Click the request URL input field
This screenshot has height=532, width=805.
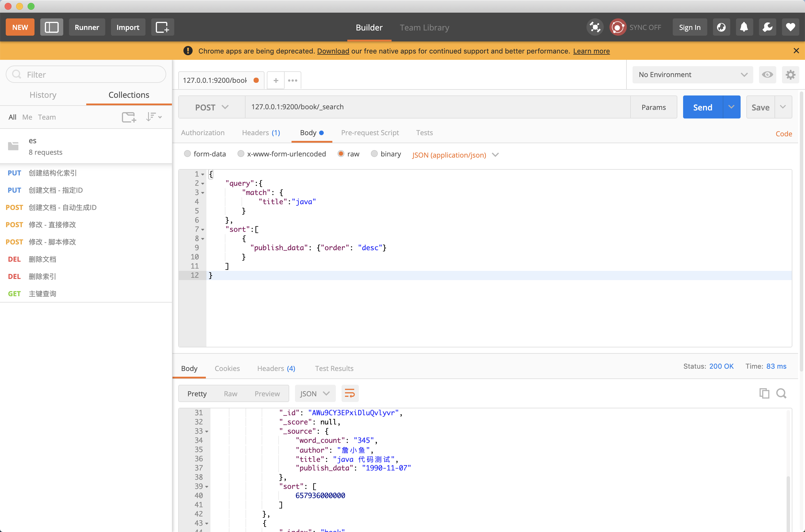coord(437,107)
